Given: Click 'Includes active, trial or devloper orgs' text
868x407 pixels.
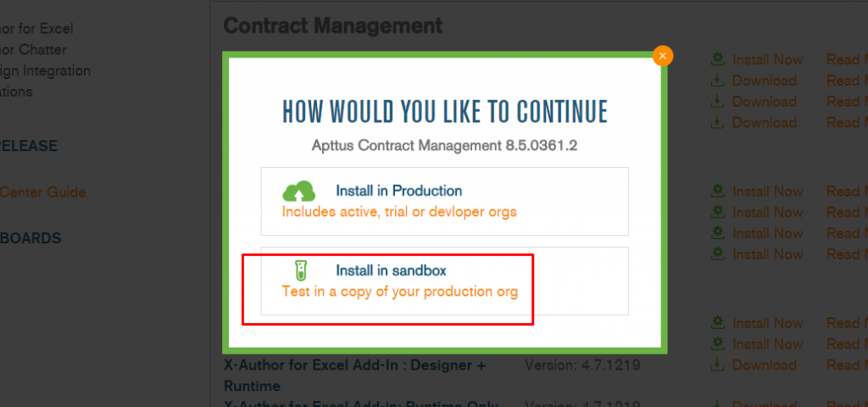Looking at the screenshot, I should coord(399,212).
